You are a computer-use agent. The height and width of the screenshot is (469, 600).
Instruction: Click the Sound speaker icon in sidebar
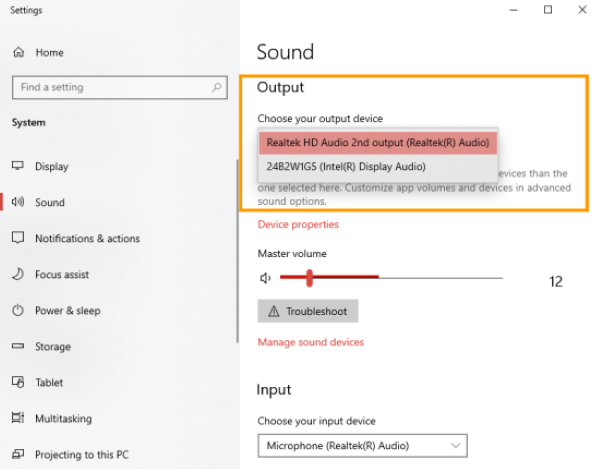tap(18, 202)
